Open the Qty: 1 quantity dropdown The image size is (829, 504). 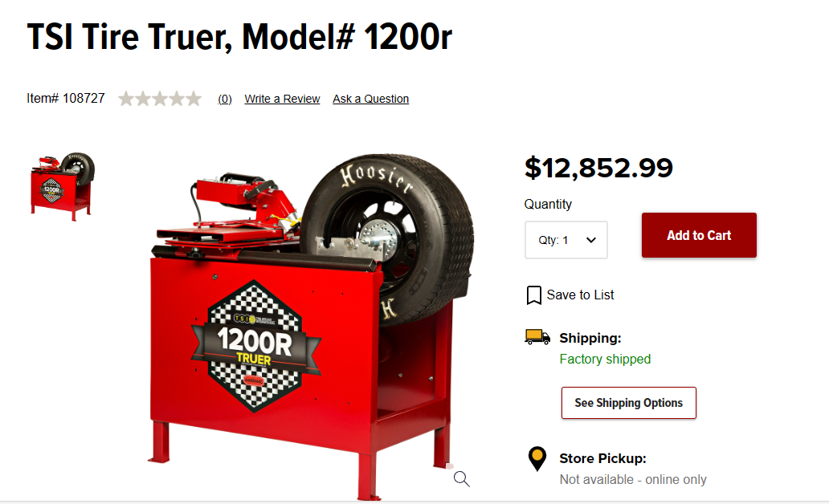tap(566, 240)
